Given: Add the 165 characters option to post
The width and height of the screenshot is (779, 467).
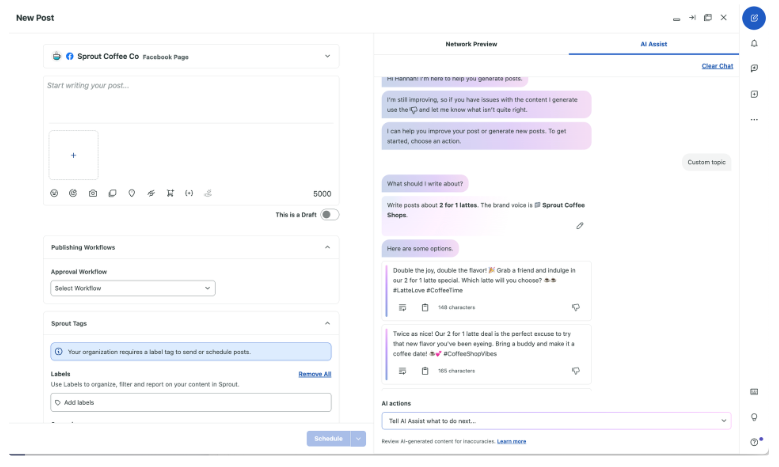Looking at the screenshot, I should 402,371.
